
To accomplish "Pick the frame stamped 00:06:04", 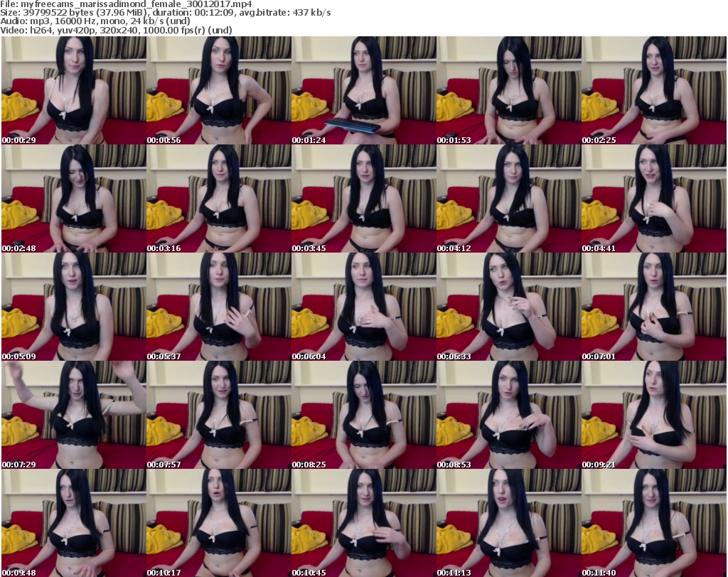I will [363, 307].
